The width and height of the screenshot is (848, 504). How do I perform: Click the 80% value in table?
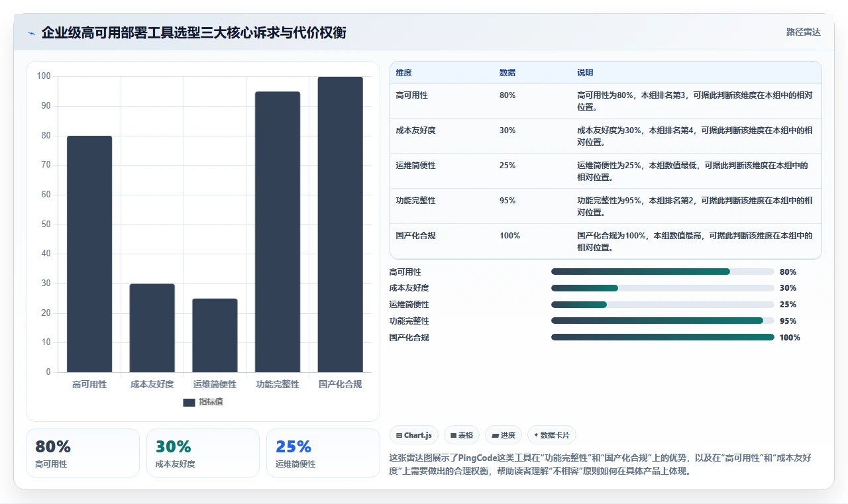(507, 95)
